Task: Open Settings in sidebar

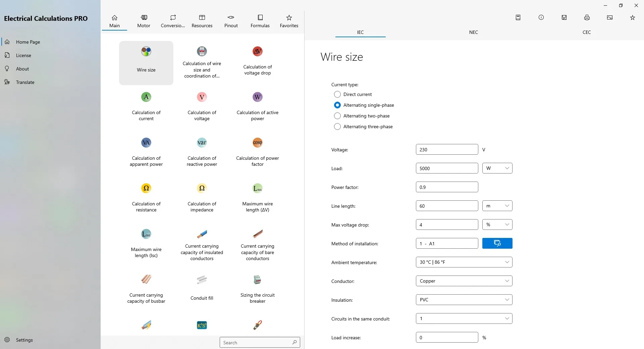Action: pyautogui.click(x=50, y=340)
